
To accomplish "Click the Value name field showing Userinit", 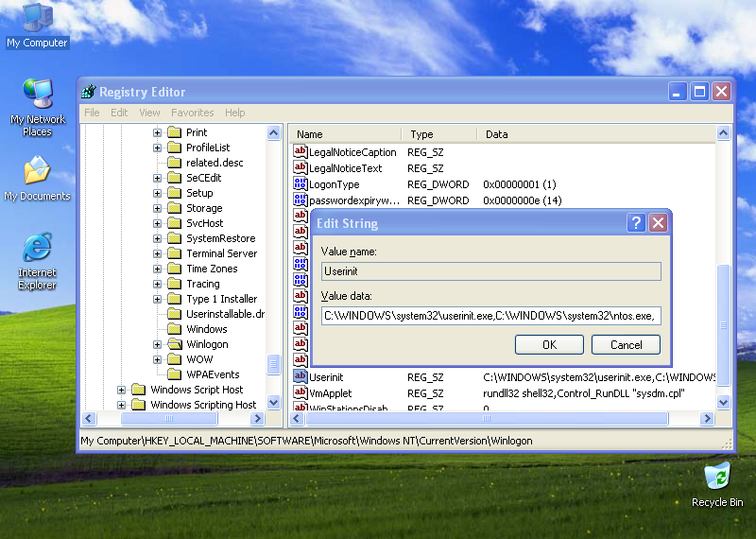I will click(x=490, y=271).
